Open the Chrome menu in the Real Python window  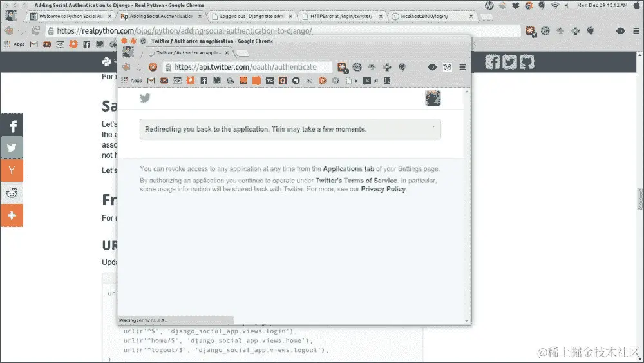click(x=636, y=31)
